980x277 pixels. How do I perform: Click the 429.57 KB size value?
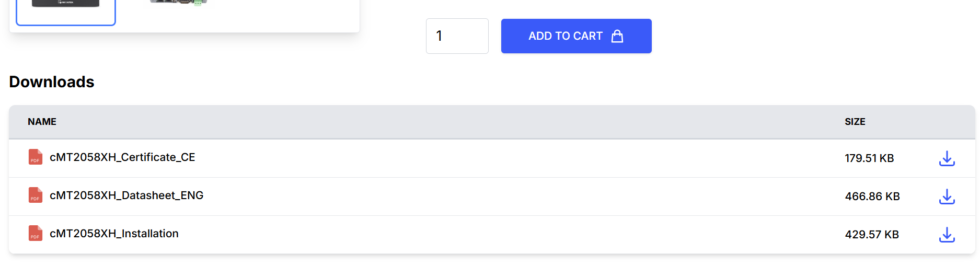(871, 235)
